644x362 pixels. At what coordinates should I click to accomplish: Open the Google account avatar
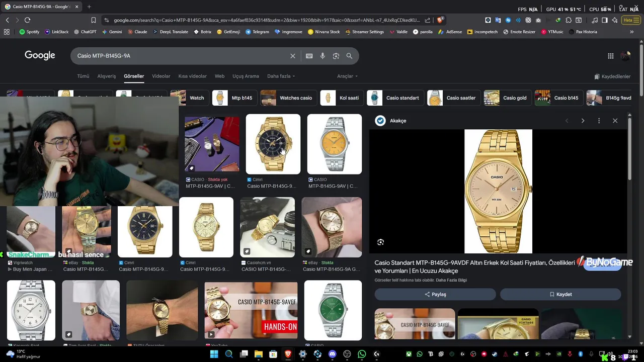626,56
